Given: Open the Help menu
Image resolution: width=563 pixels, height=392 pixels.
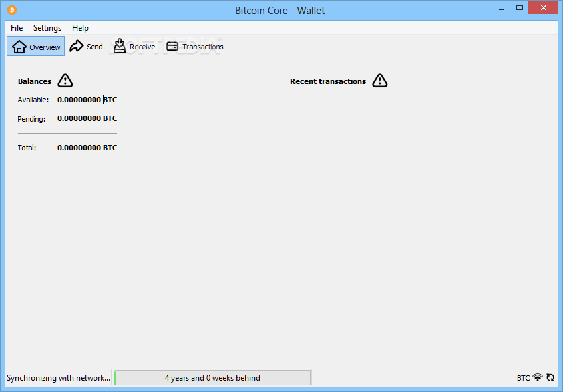Looking at the screenshot, I should pyautogui.click(x=80, y=28).
